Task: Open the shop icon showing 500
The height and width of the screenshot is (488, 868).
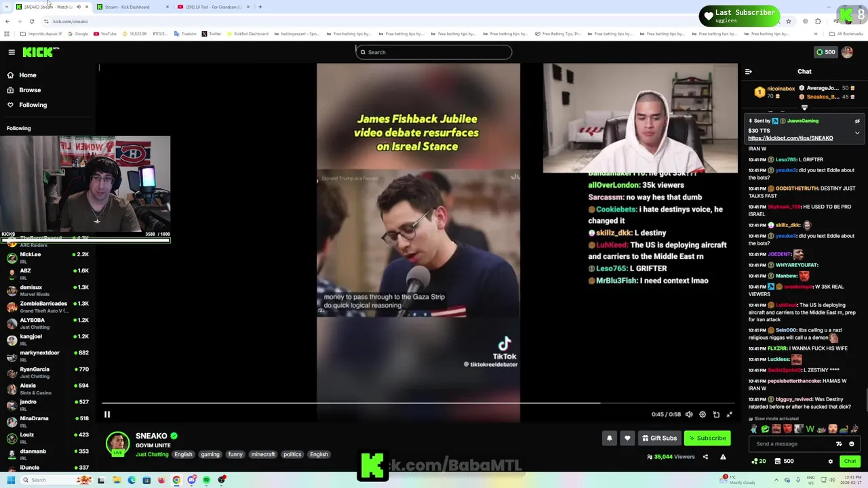Action: click(x=784, y=462)
